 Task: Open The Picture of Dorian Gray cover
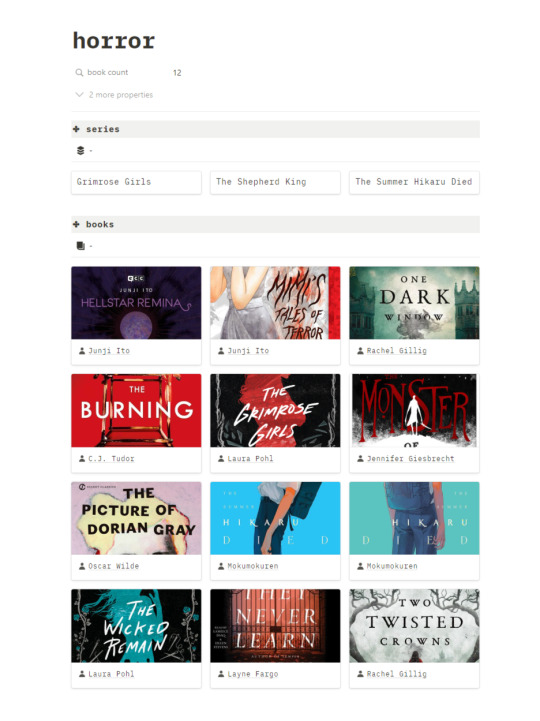[x=136, y=518]
